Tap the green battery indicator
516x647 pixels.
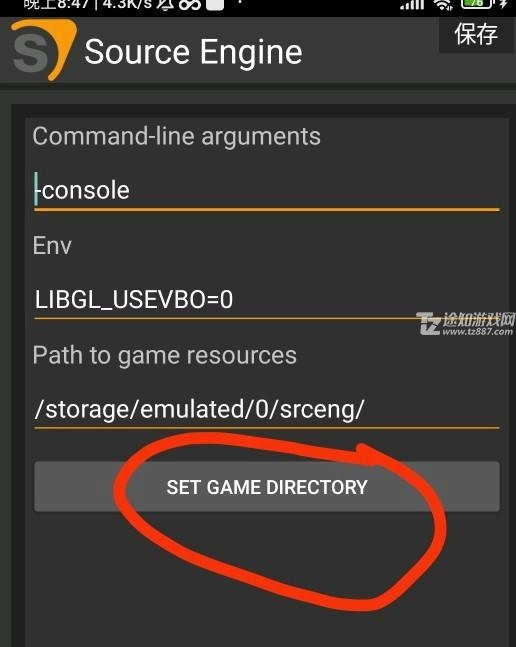pyautogui.click(x=477, y=4)
